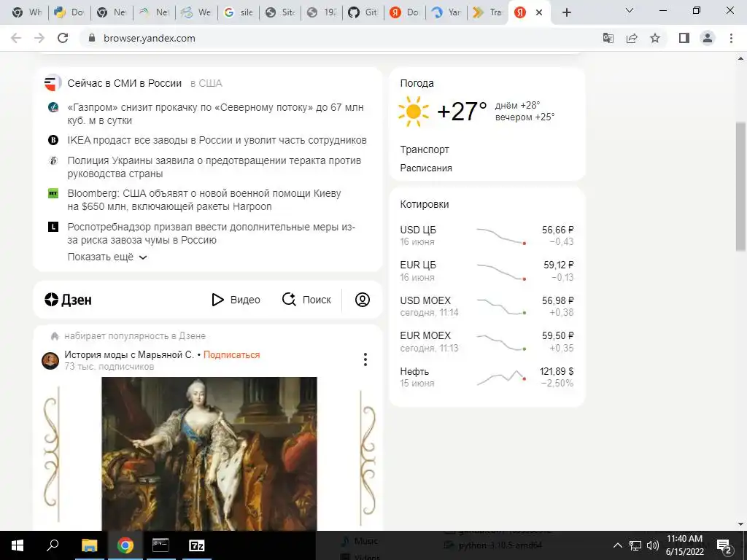The image size is (747, 560).
Task: Open the +27° temperature forecast
Action: [462, 112]
